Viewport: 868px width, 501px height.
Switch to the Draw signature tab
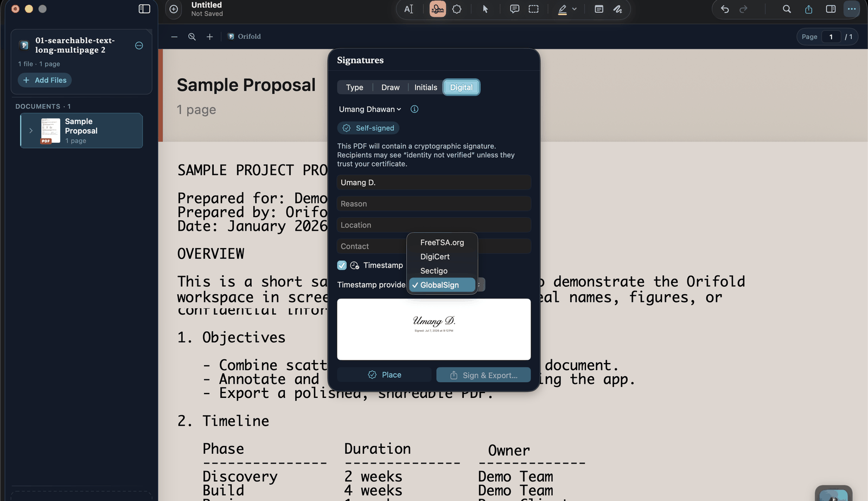point(391,87)
